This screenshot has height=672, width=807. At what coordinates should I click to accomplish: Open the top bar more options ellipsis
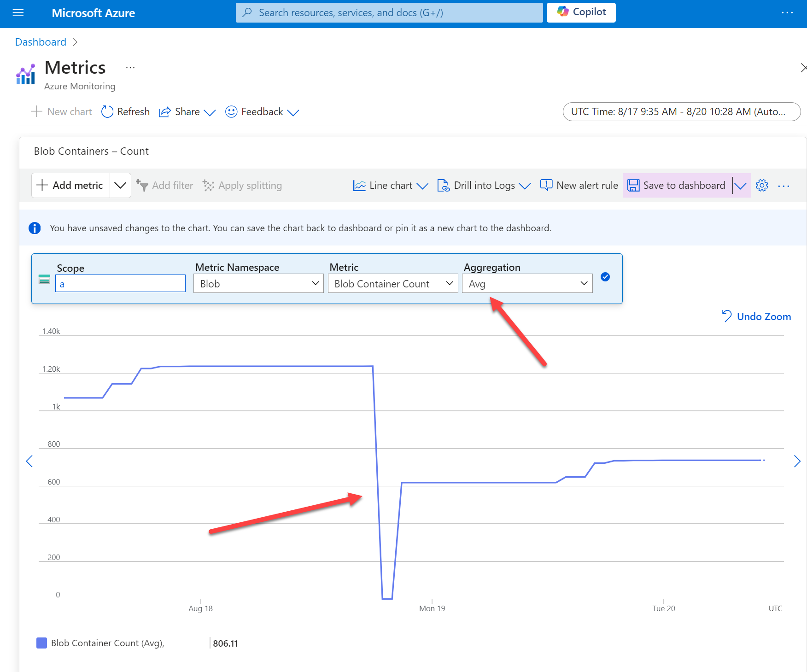tap(787, 13)
